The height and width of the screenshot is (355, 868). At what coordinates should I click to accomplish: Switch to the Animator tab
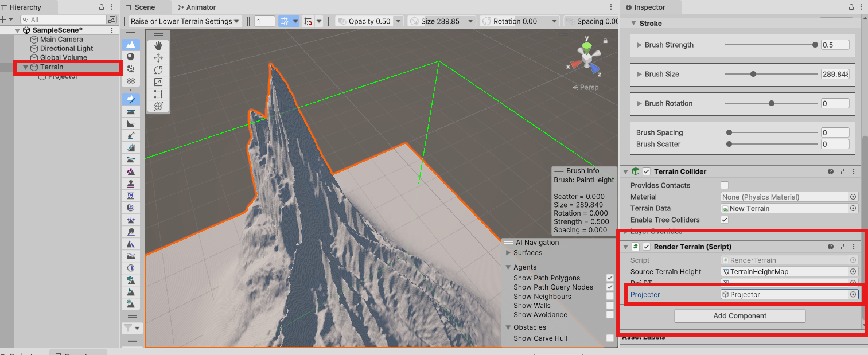(197, 7)
